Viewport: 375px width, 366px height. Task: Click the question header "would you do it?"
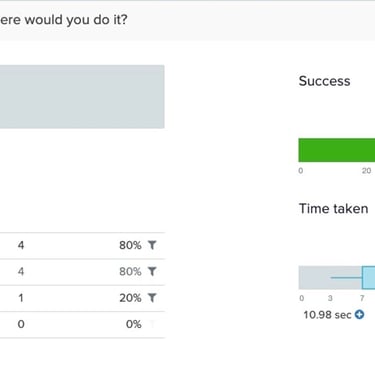[x=76, y=20]
